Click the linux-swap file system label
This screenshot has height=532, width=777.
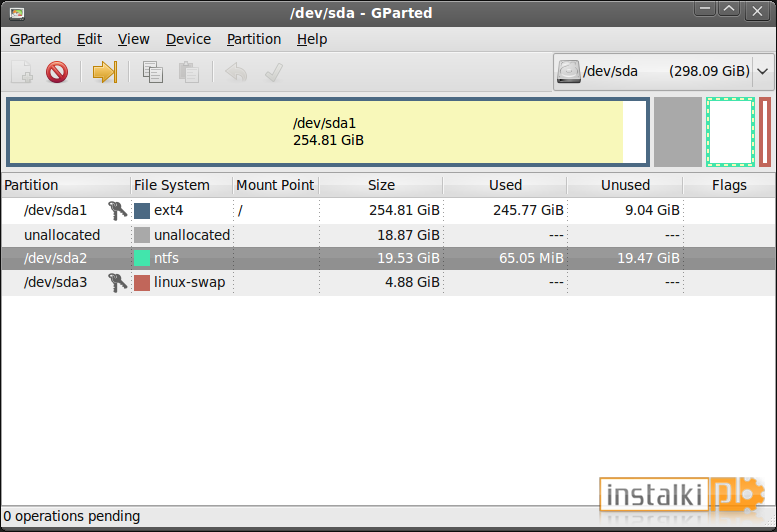coord(189,282)
